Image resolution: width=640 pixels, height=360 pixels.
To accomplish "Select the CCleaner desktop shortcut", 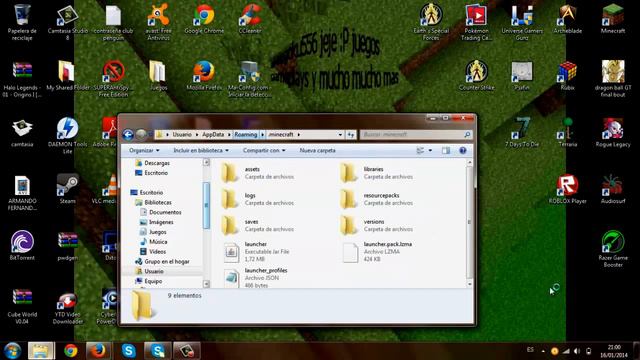I will point(250,19).
